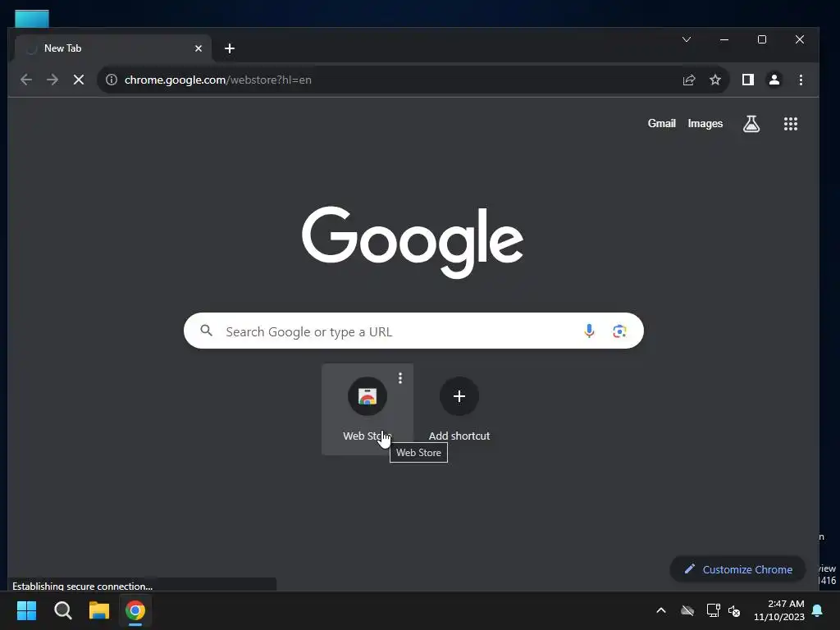840x630 pixels.
Task: Open more actions for Web Store shortcut
Action: point(400,378)
